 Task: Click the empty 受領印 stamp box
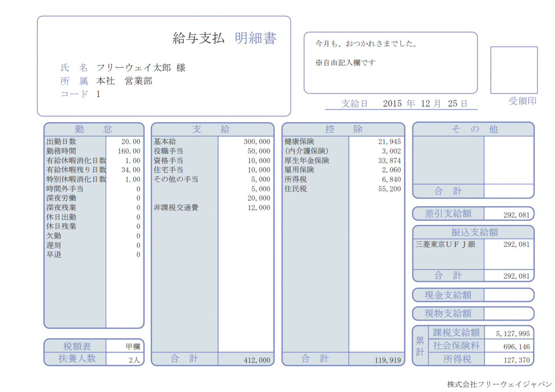coord(514,70)
